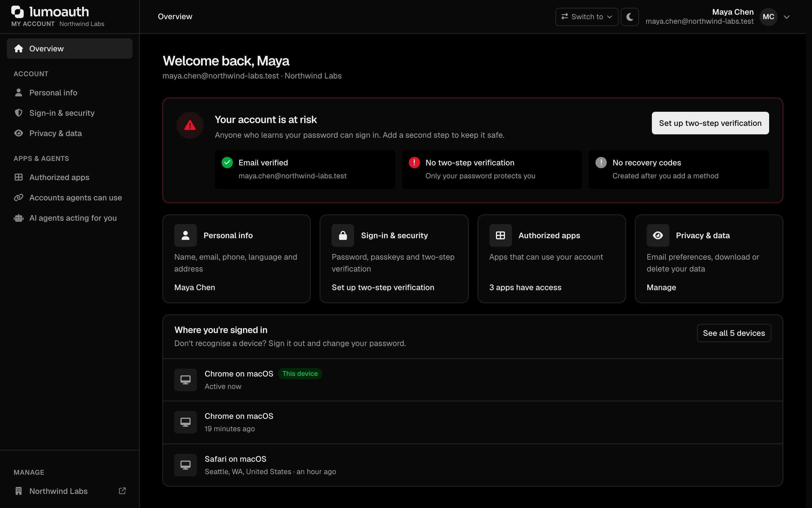Image resolution: width=812 pixels, height=508 pixels.
Task: Click the 19 minutes ago timestamp
Action: coord(230,429)
